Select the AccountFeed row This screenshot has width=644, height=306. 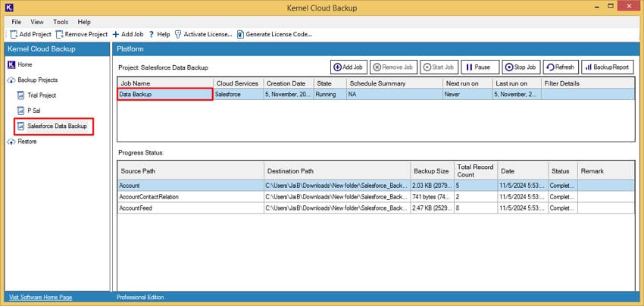tap(376, 208)
